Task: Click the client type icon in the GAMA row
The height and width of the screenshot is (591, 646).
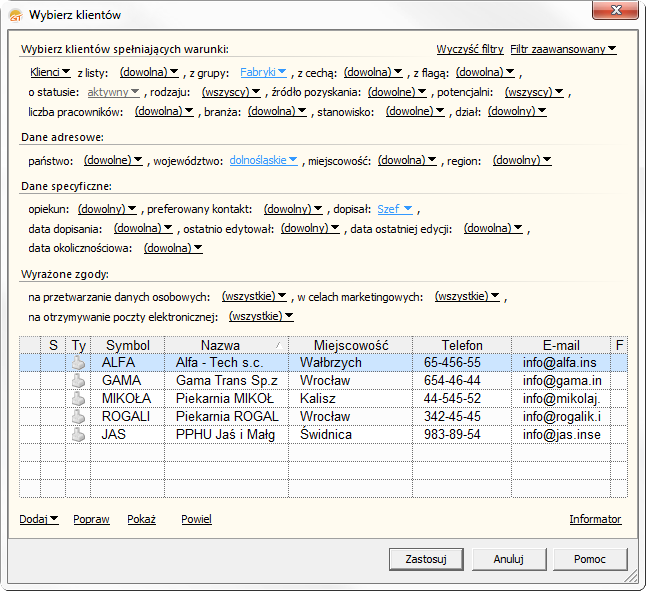Action: coord(78,381)
